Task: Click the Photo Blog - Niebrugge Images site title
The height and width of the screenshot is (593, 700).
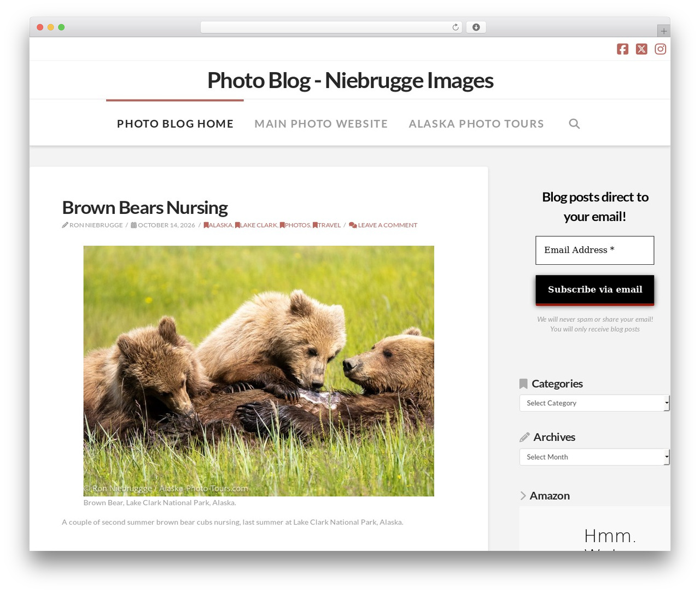Action: (350, 80)
